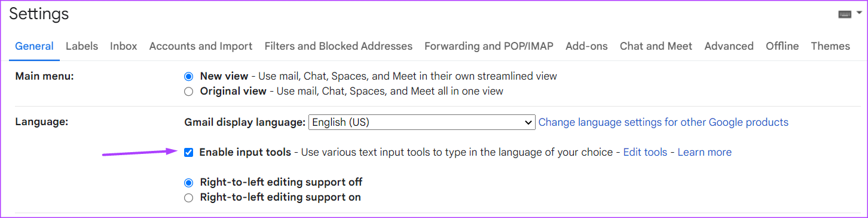This screenshot has width=868, height=218.
Task: Open the Inbox settings tab
Action: pos(124,46)
